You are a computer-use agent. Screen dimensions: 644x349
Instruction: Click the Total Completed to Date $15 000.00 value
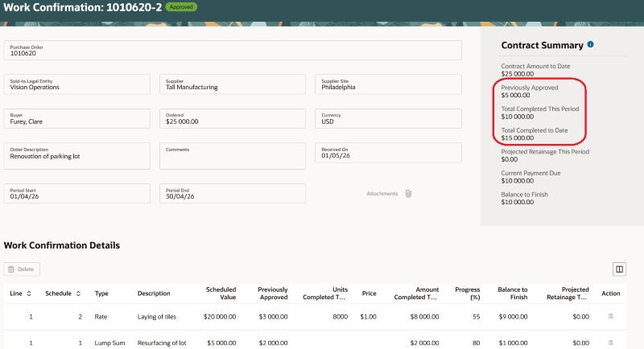(x=518, y=138)
